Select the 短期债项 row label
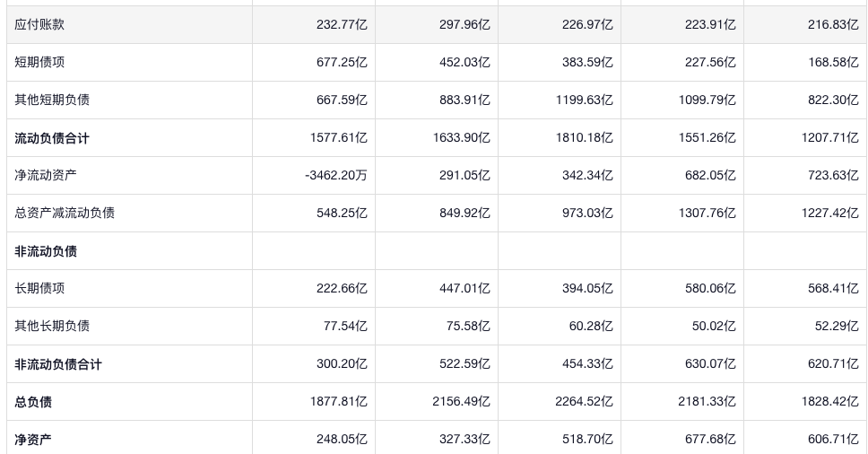 tap(39, 62)
